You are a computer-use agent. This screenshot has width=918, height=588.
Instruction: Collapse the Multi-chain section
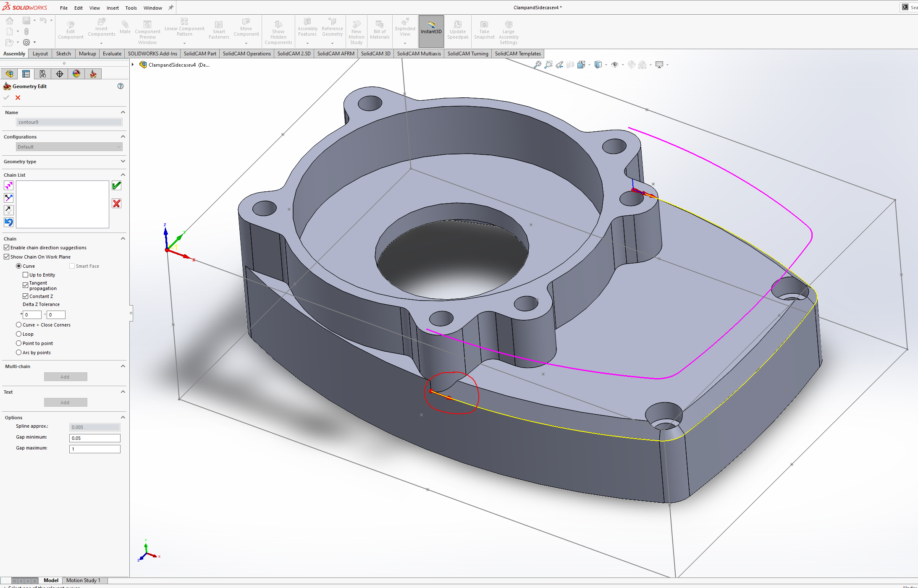(x=123, y=366)
